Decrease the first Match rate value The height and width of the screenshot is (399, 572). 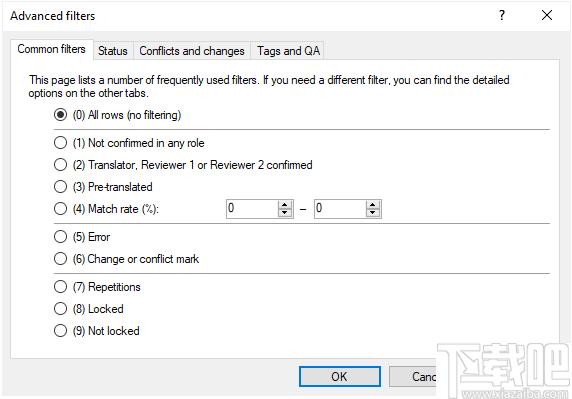pos(285,213)
